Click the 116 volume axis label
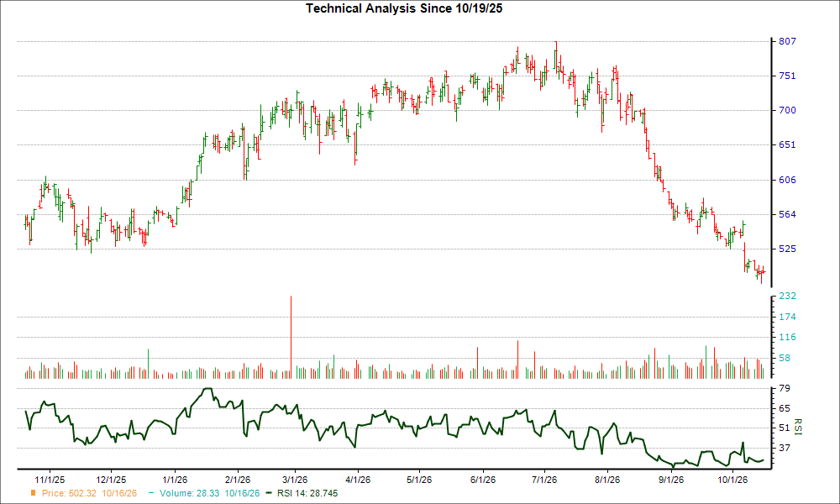840x504 pixels. pos(787,338)
